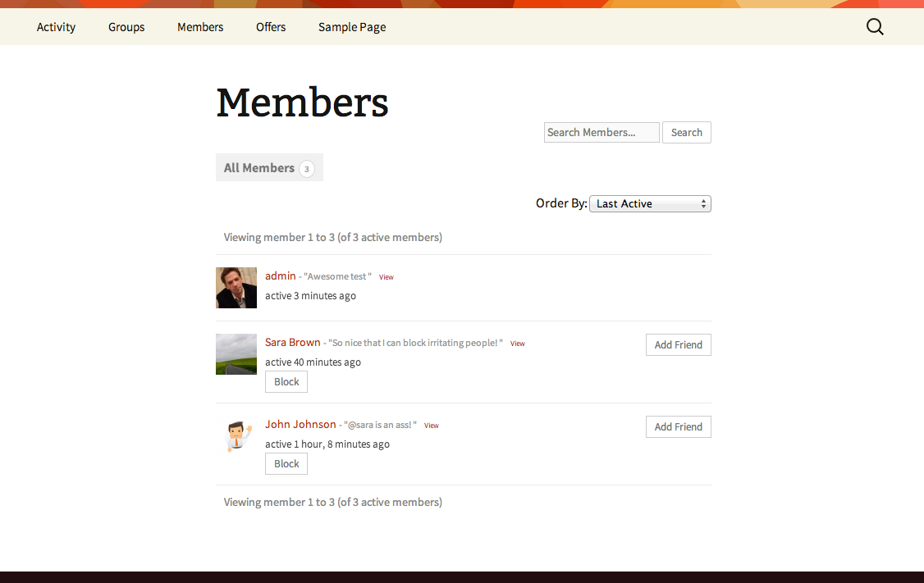Image resolution: width=924 pixels, height=583 pixels.
Task: Add Sara Brown as a friend
Action: [x=679, y=345]
